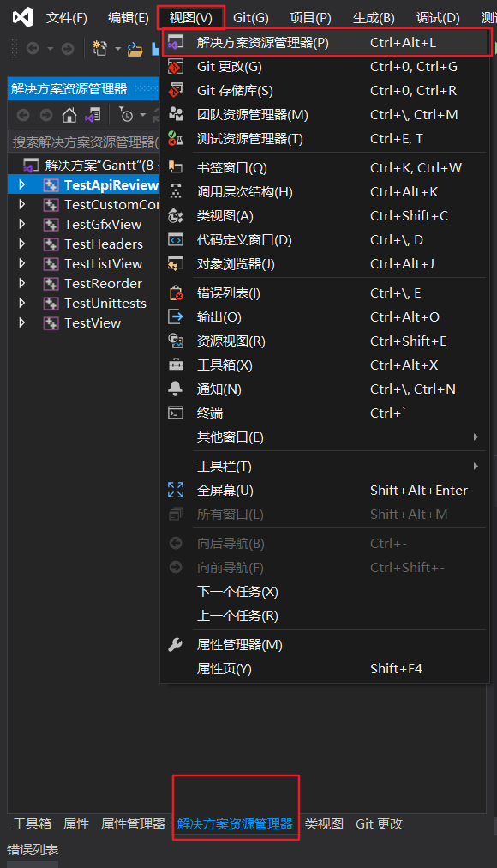Open the 编辑(E) menu
This screenshot has height=868, width=497.
(129, 18)
